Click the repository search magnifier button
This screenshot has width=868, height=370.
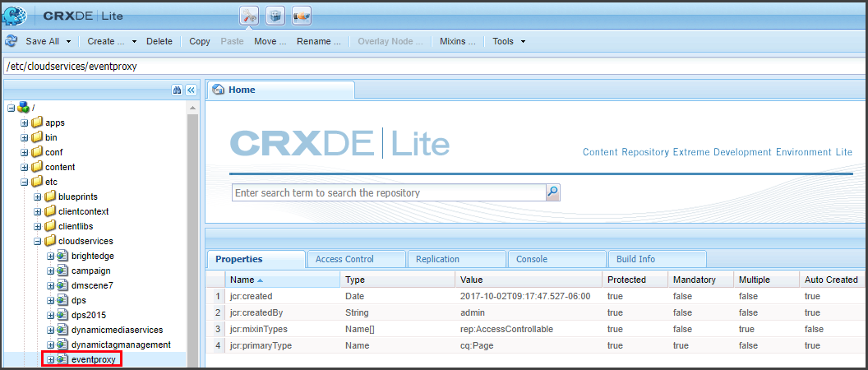tap(553, 192)
